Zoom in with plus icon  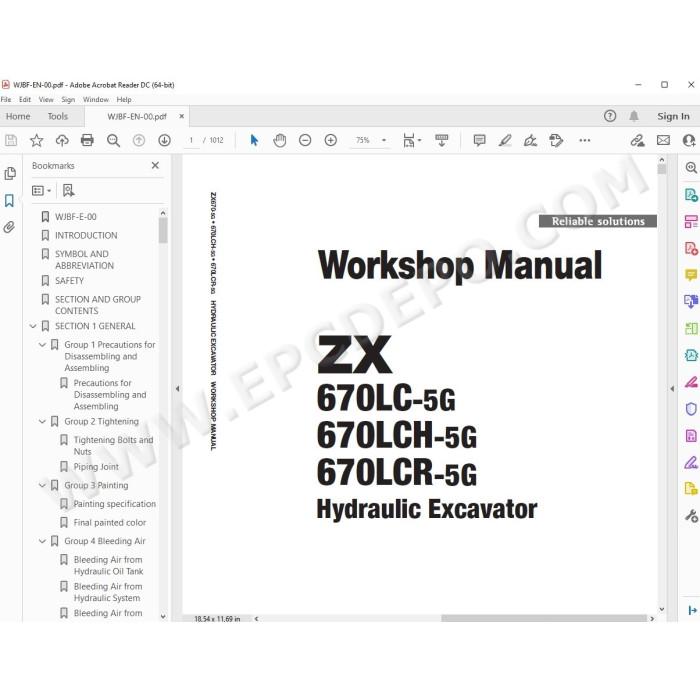coord(330,141)
